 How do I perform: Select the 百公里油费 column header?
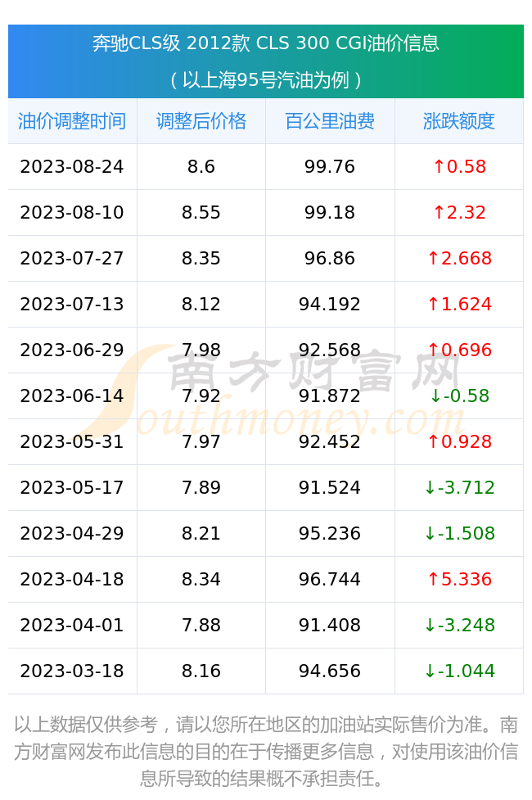coord(330,121)
